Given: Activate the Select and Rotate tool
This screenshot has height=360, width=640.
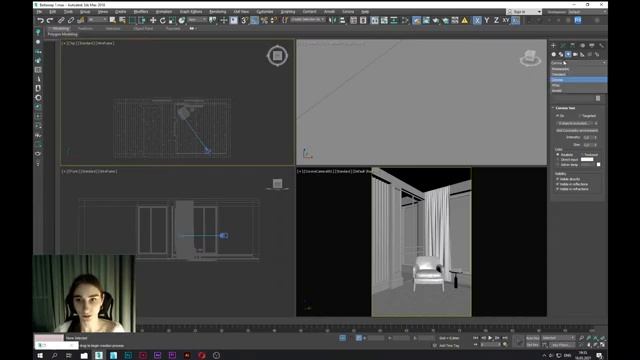Looking at the screenshot, I should 162,20.
